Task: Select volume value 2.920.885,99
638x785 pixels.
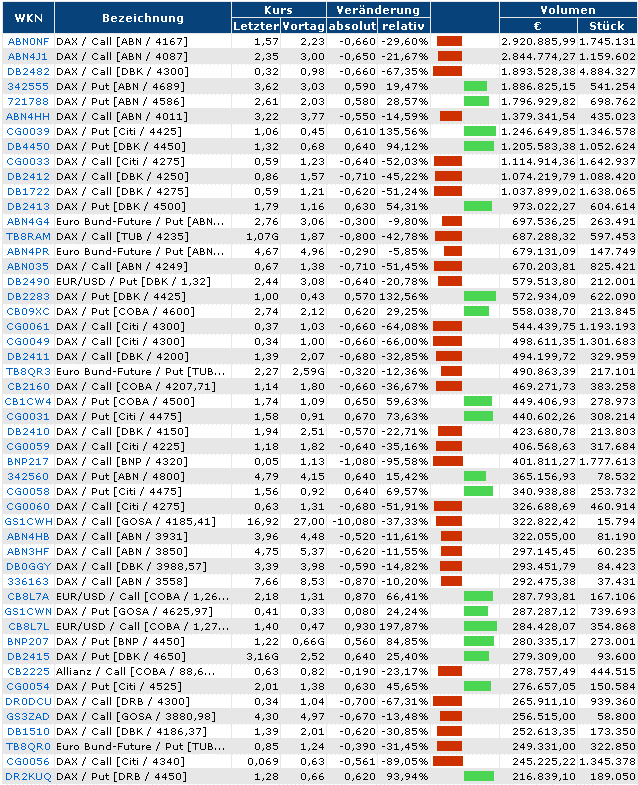Action: click(538, 42)
